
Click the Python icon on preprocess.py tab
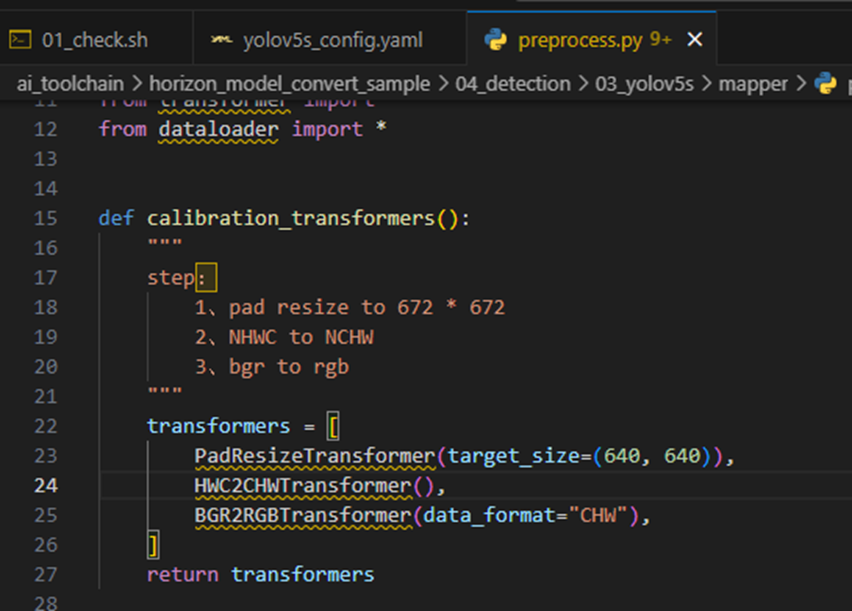point(495,40)
